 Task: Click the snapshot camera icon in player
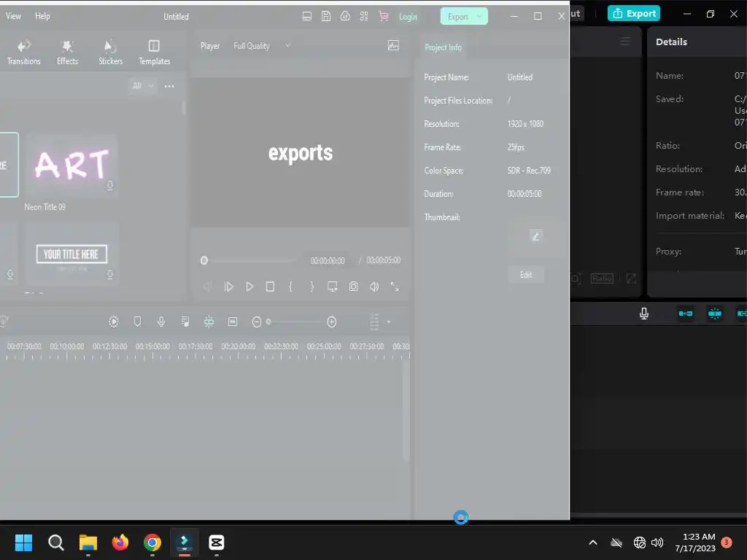tap(354, 287)
